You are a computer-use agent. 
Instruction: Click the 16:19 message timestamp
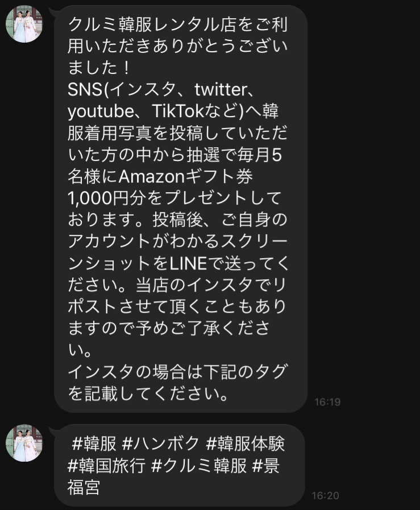pos(327,403)
